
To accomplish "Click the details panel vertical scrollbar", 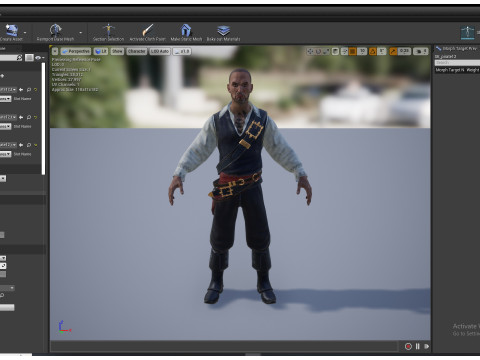I will pos(43,118).
